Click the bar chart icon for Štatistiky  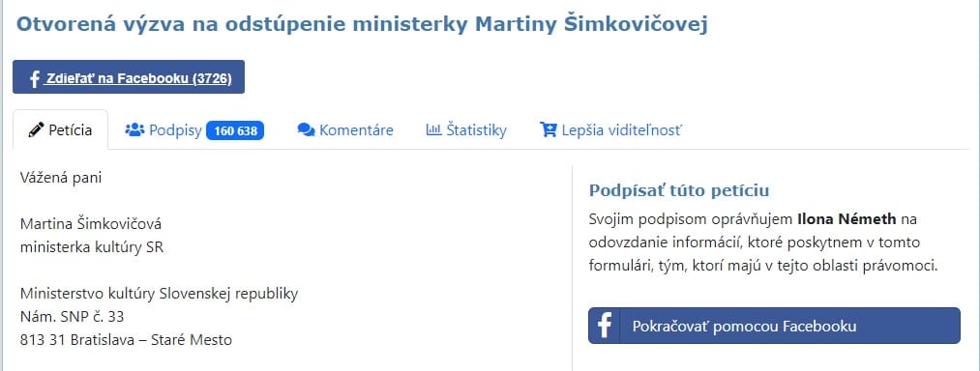(433, 129)
